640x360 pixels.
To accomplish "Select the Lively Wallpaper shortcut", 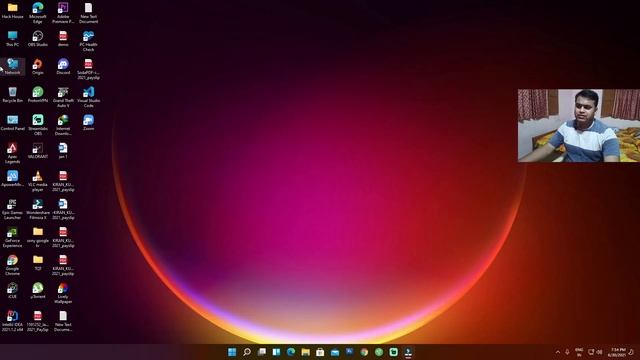I will [63, 293].
